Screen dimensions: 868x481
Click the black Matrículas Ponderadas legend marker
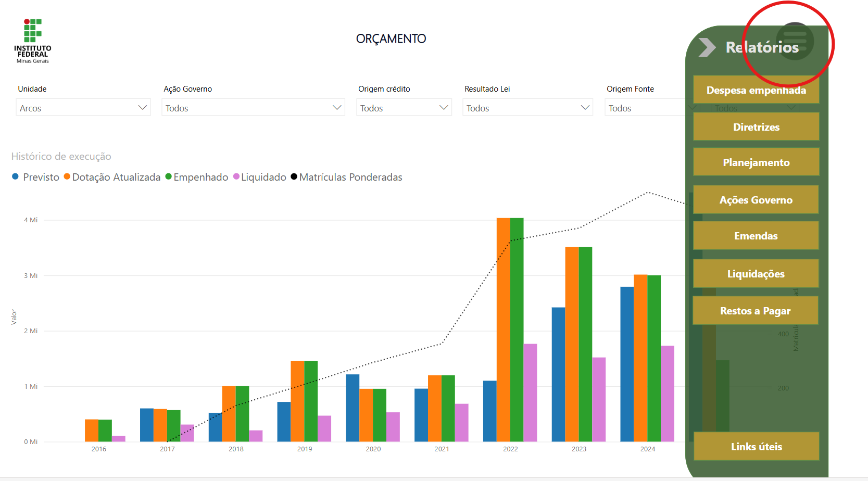294,177
